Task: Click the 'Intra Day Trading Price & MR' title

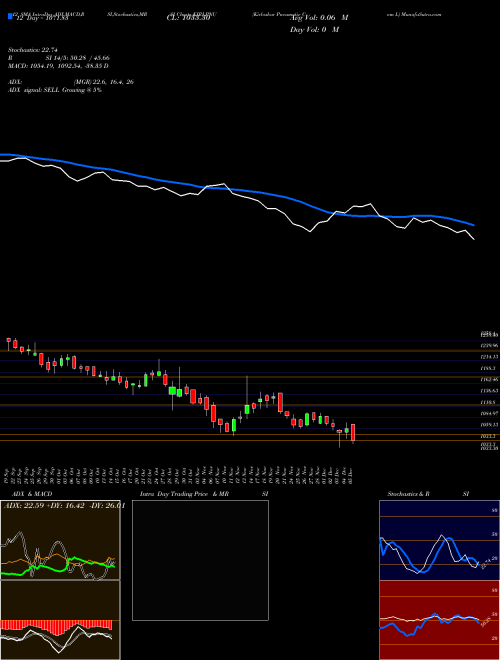Action: (184, 494)
